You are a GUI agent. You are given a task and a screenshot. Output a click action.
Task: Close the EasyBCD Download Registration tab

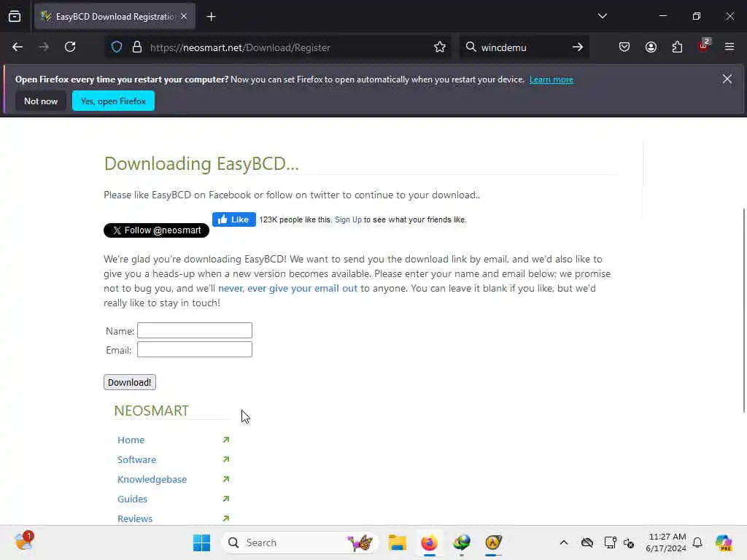(x=184, y=17)
